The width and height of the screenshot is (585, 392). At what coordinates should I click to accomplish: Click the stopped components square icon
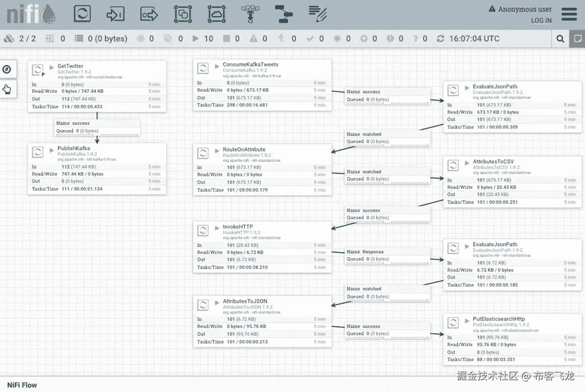click(x=226, y=39)
